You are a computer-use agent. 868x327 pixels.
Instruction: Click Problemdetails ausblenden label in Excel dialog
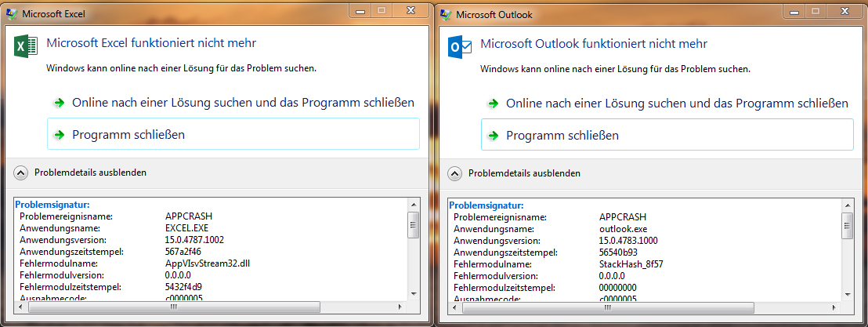tap(91, 173)
